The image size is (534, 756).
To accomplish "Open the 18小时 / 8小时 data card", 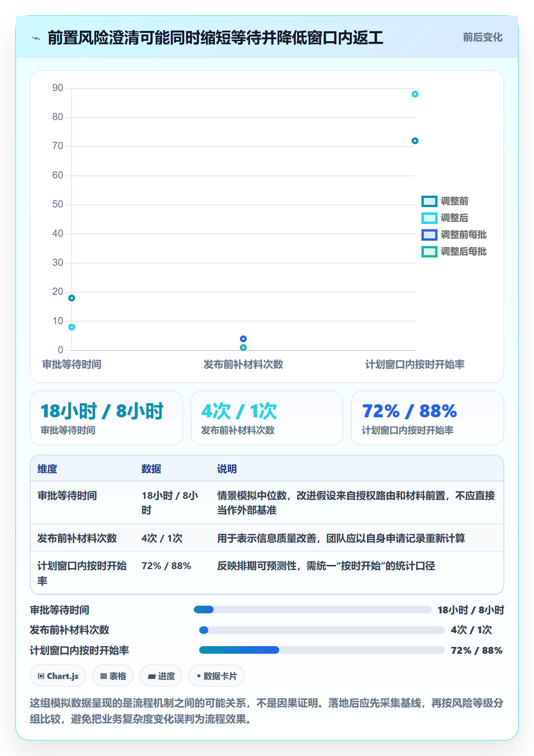I will [x=106, y=418].
